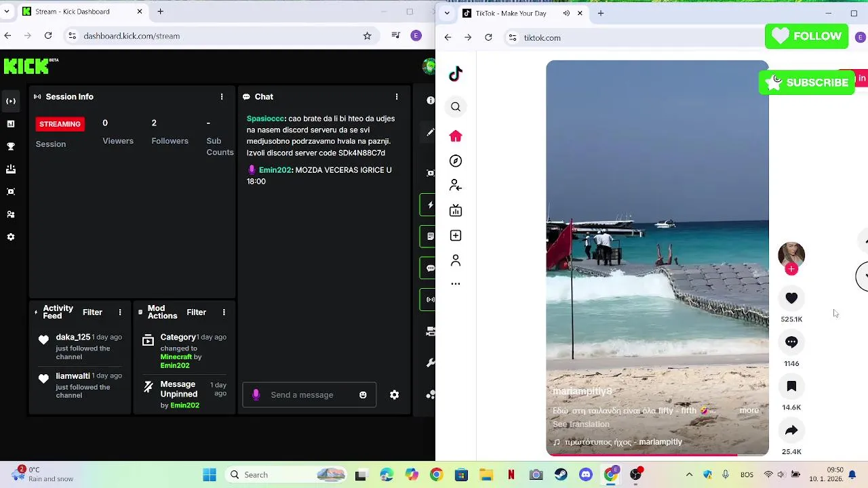The width and height of the screenshot is (868, 488).
Task: Open emoji picker in Kick chat input
Action: coord(363,395)
